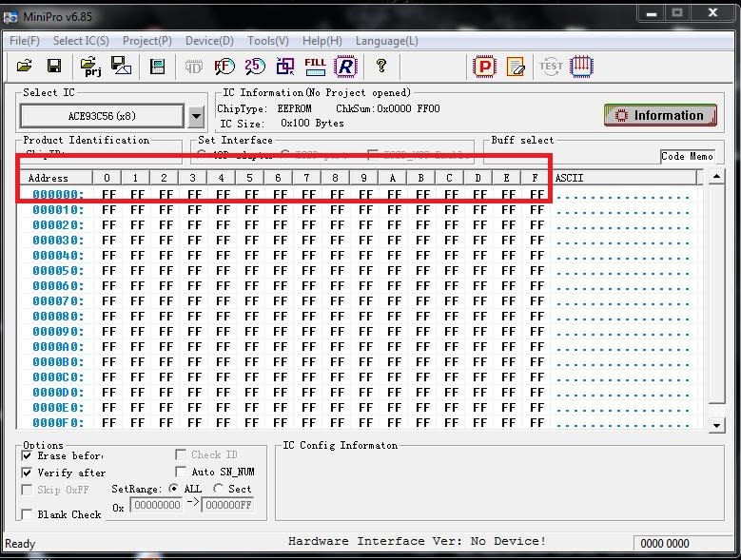
Task: Click the Address column header
Action: [x=54, y=178]
